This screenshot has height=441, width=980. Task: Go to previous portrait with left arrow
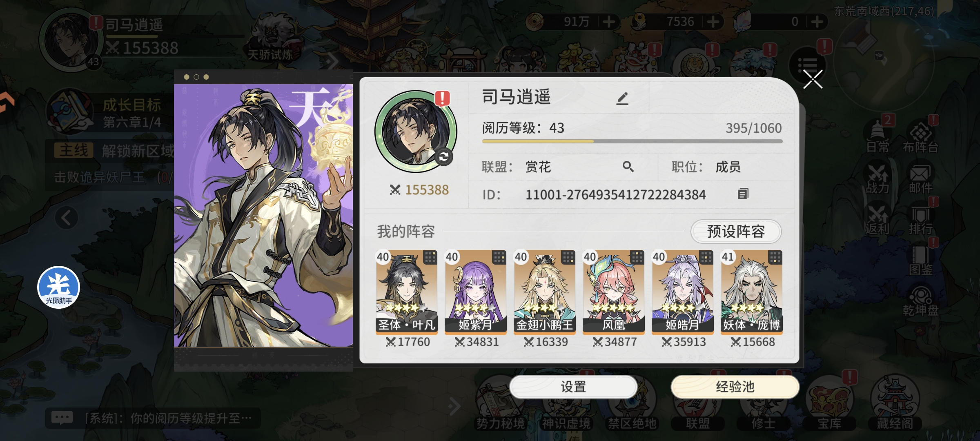click(x=67, y=218)
